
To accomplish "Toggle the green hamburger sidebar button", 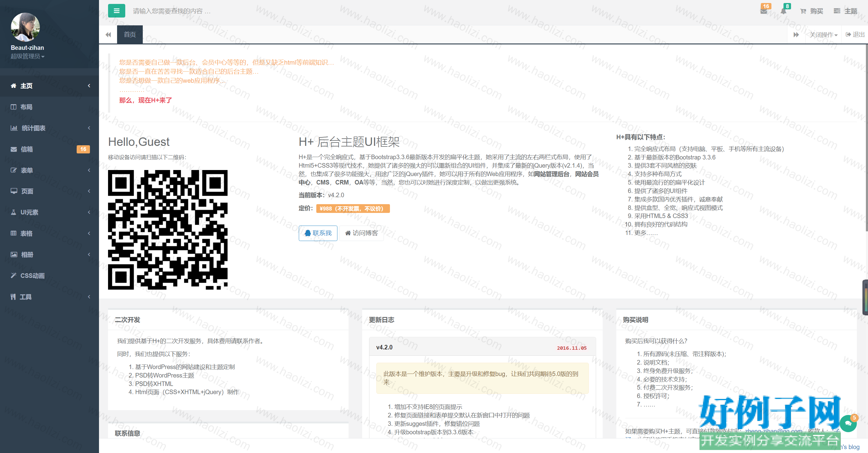I will coord(116,11).
